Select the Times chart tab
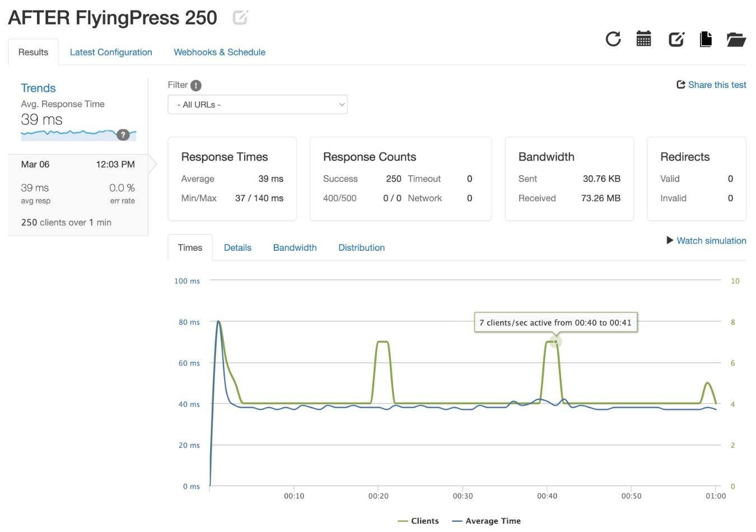 190,248
